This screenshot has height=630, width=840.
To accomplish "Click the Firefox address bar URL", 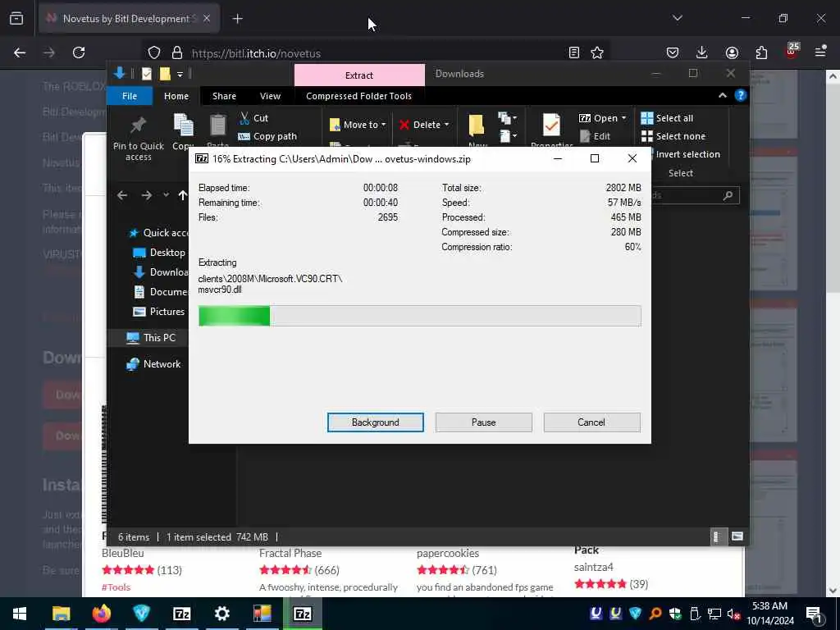I will pyautogui.click(x=256, y=53).
